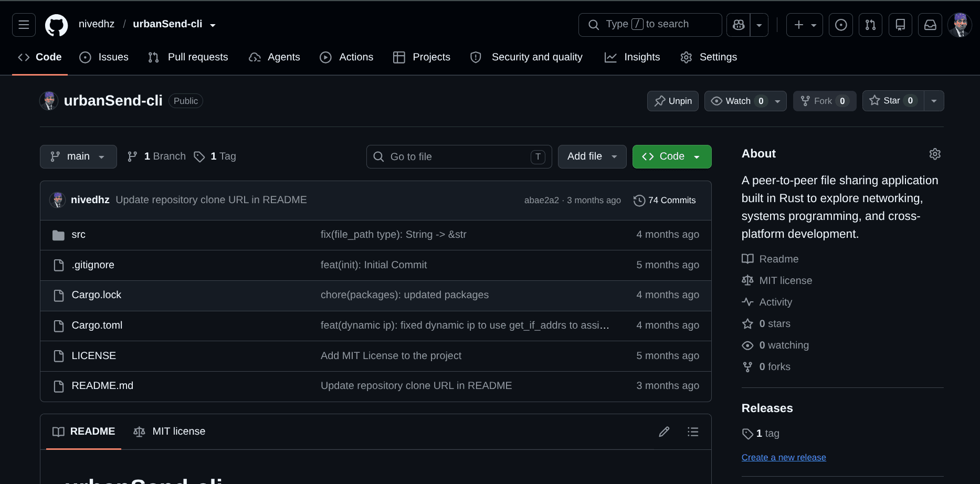
Task: Select the MIT license tab in README panel
Action: (x=169, y=432)
